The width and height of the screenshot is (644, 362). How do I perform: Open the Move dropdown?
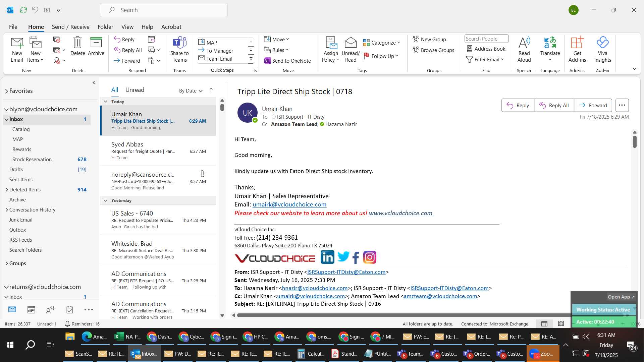(276, 39)
